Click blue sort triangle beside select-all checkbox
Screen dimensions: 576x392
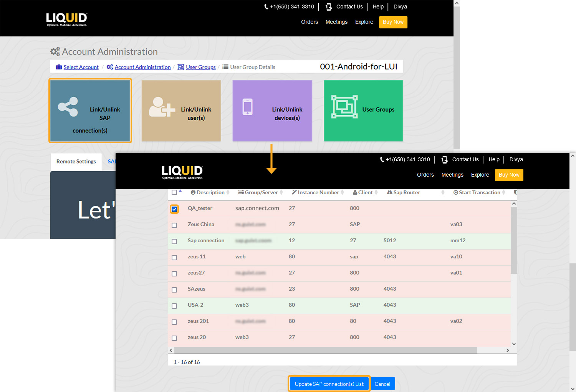point(180,191)
